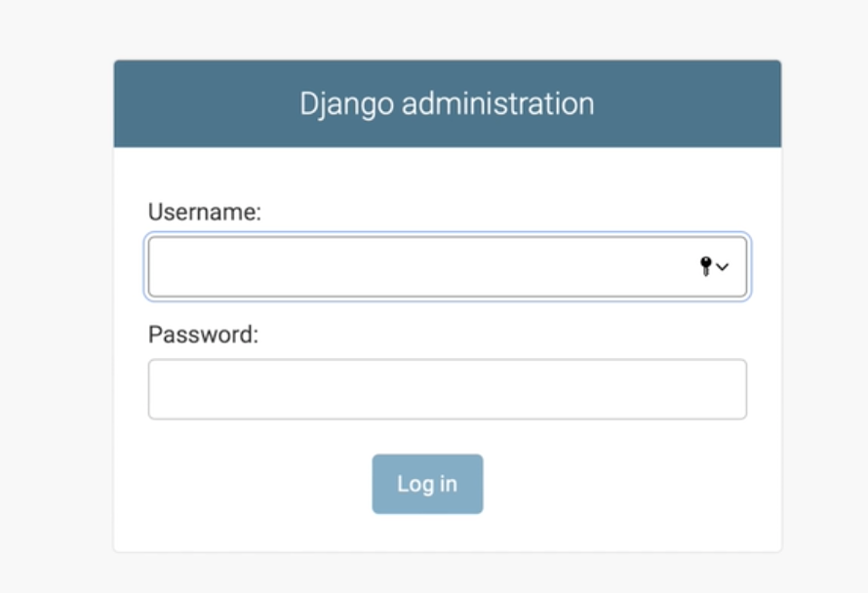The image size is (868, 593).
Task: Focus the Password input field
Action: [x=448, y=389]
